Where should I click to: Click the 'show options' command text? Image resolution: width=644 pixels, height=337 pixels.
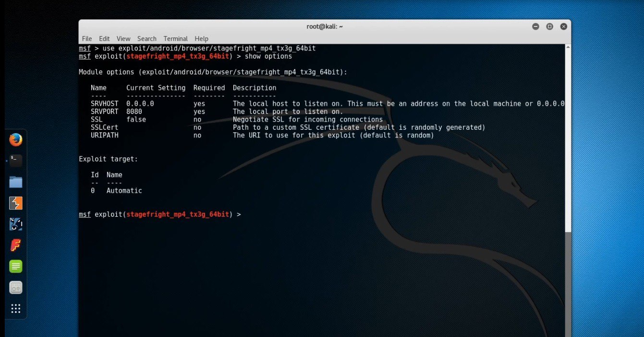pos(268,56)
